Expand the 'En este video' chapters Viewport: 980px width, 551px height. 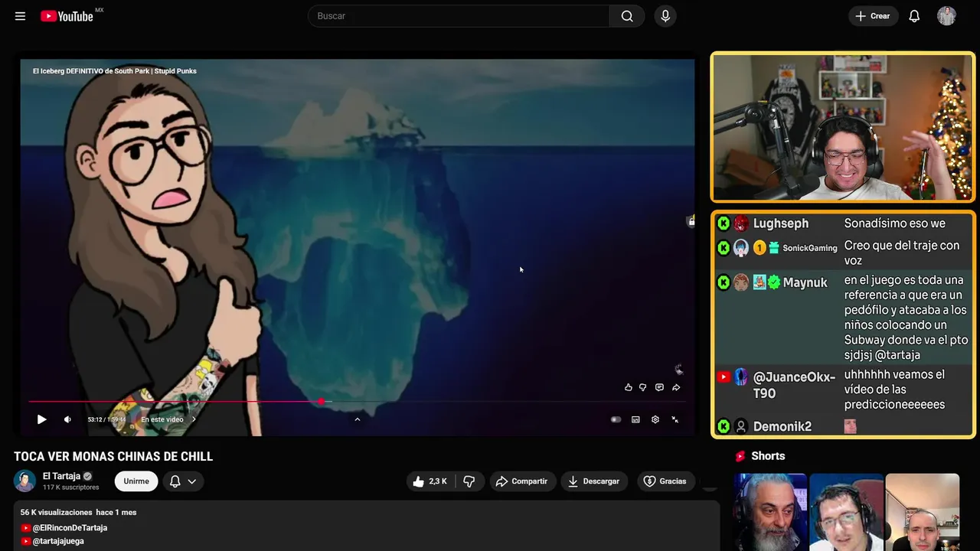click(x=168, y=419)
